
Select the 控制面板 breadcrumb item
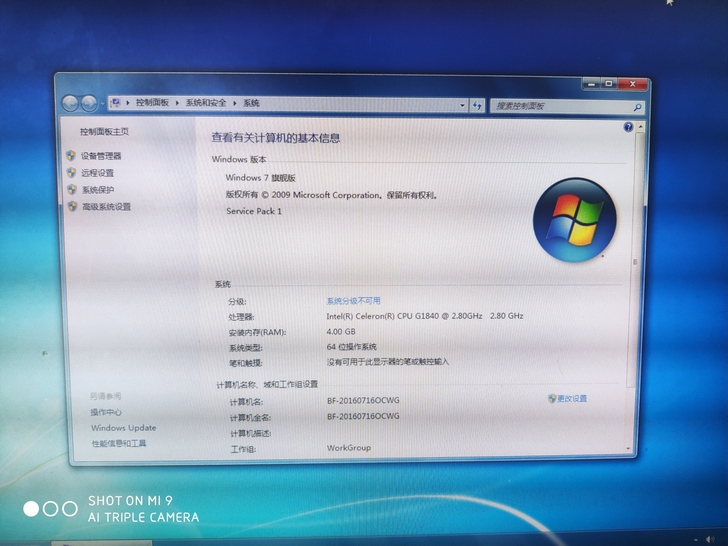coord(152,102)
